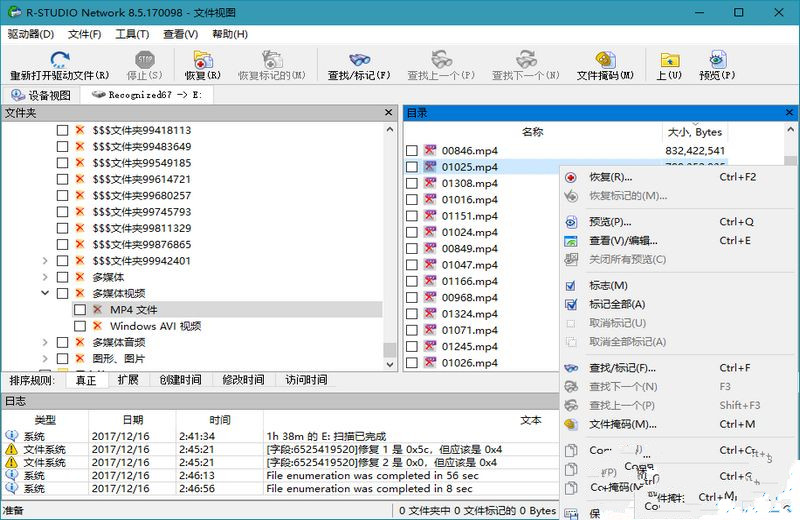800x520 pixels.
Task: Click the Recover (恢复) toolbar icon
Action: [203, 59]
